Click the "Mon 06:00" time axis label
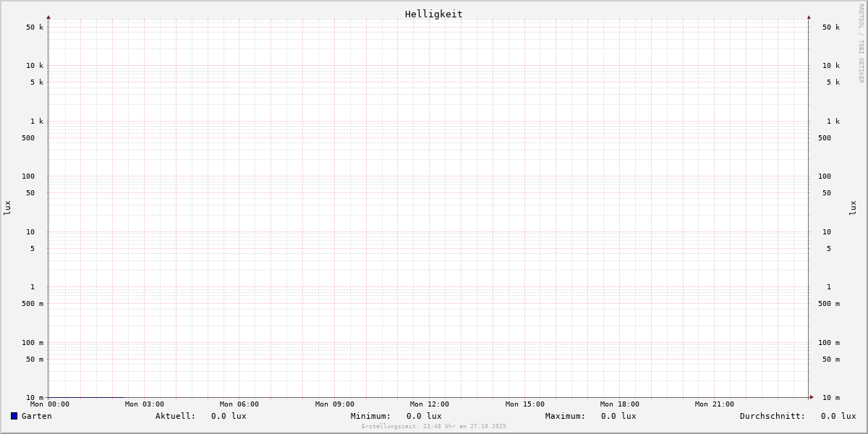 239,404
